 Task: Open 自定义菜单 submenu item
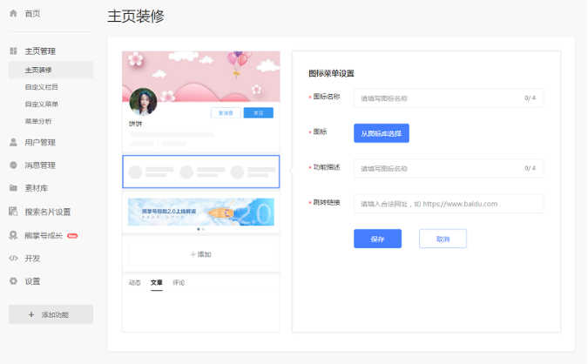41,104
